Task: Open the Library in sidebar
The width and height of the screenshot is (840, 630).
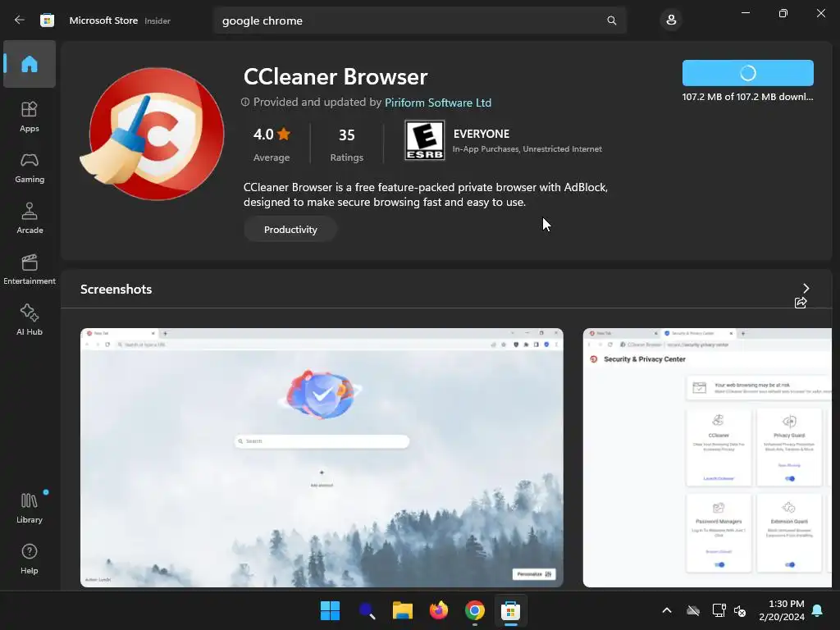Action: pyautogui.click(x=30, y=508)
